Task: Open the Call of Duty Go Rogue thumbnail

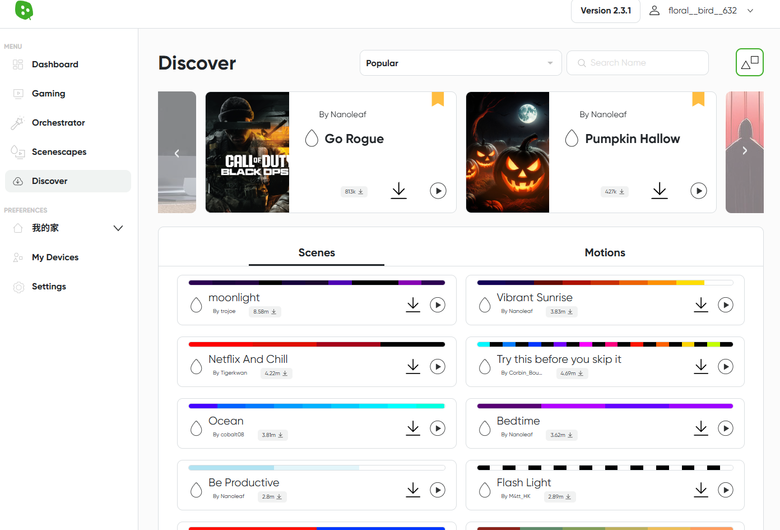Action: [247, 152]
